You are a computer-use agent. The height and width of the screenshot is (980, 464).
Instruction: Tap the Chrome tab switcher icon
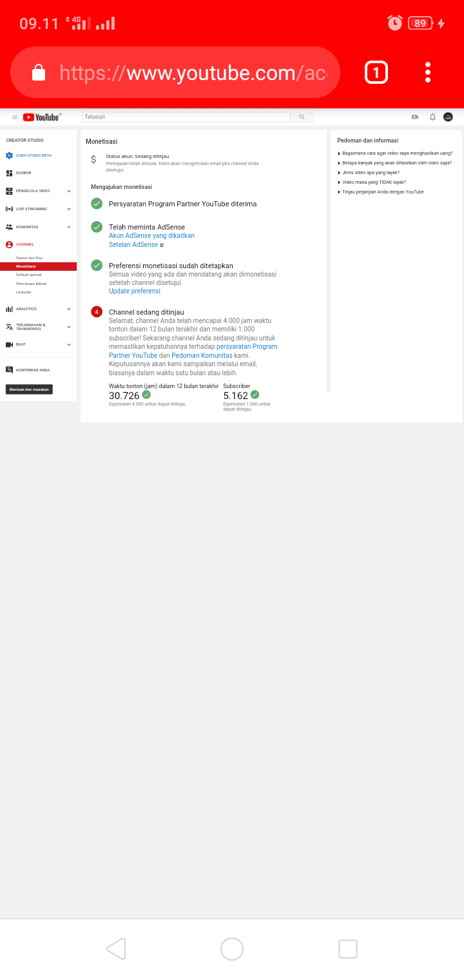point(376,72)
